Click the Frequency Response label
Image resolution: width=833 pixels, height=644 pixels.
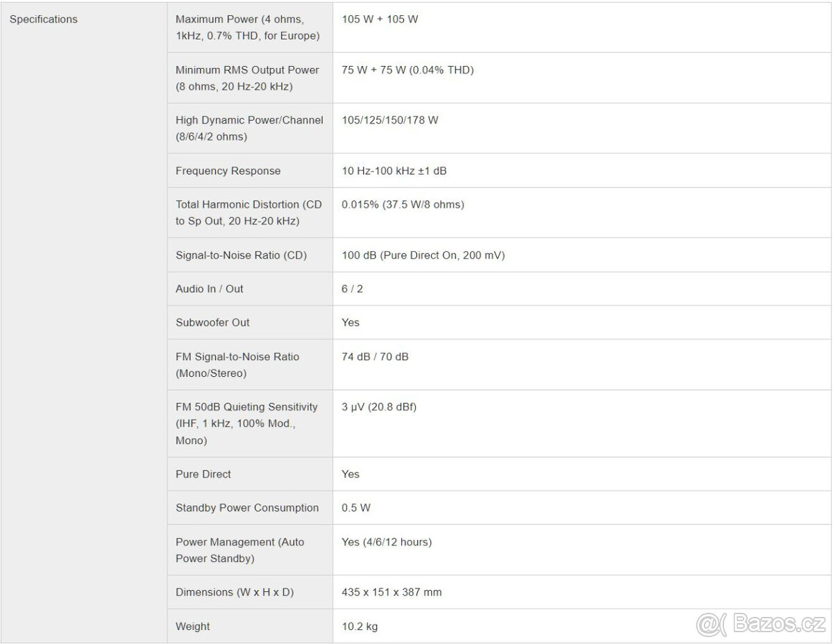point(228,171)
